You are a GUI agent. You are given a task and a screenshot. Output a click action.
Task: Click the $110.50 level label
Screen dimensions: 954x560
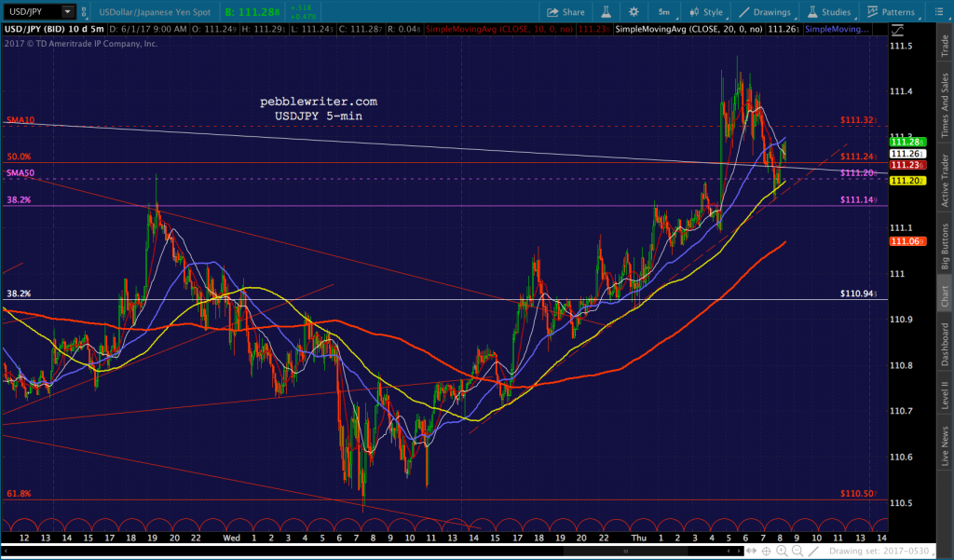point(858,494)
